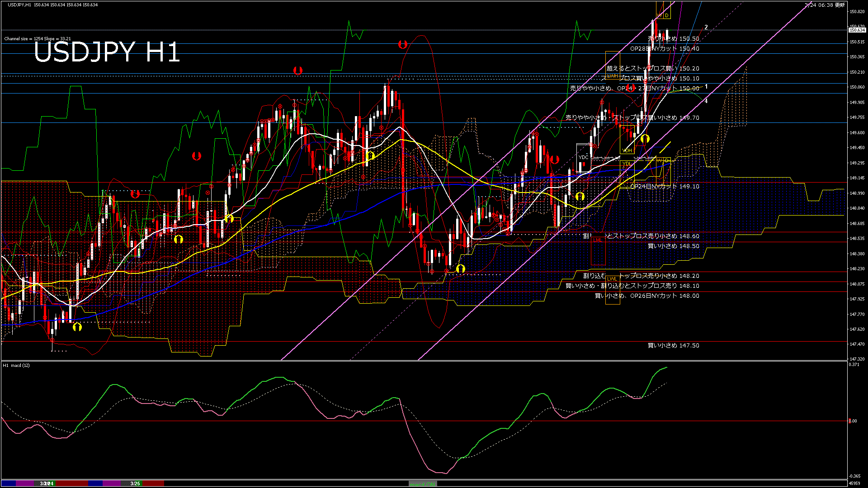Click the current price tag 150.634
Image resolution: width=868 pixels, height=488 pixels.
857,30
